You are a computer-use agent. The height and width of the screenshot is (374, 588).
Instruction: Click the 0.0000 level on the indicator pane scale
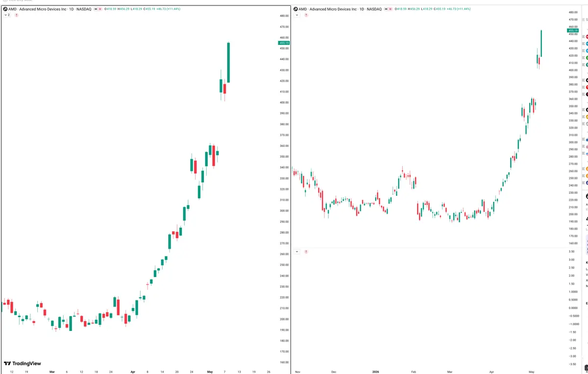[x=572, y=308]
